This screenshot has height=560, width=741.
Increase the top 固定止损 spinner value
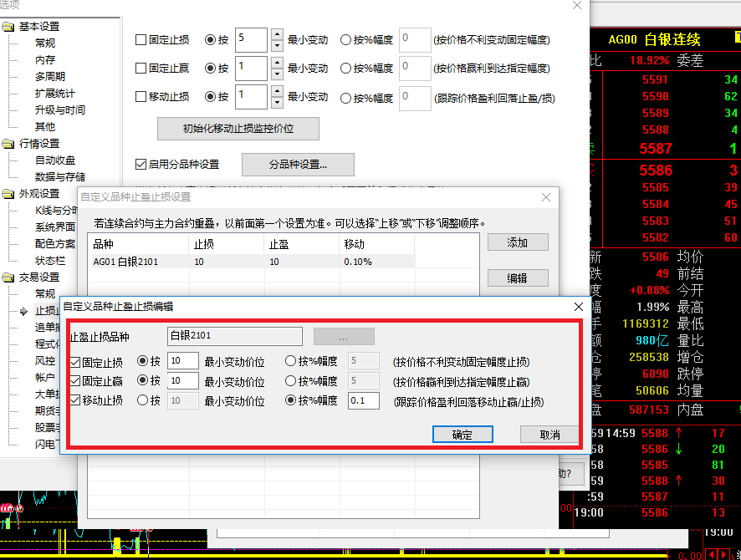278,34
